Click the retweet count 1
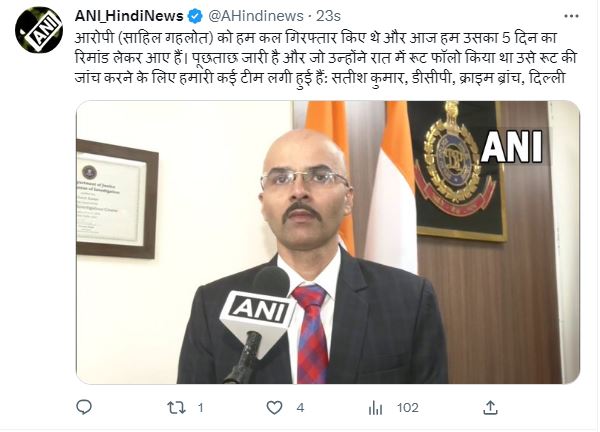 tap(201, 408)
